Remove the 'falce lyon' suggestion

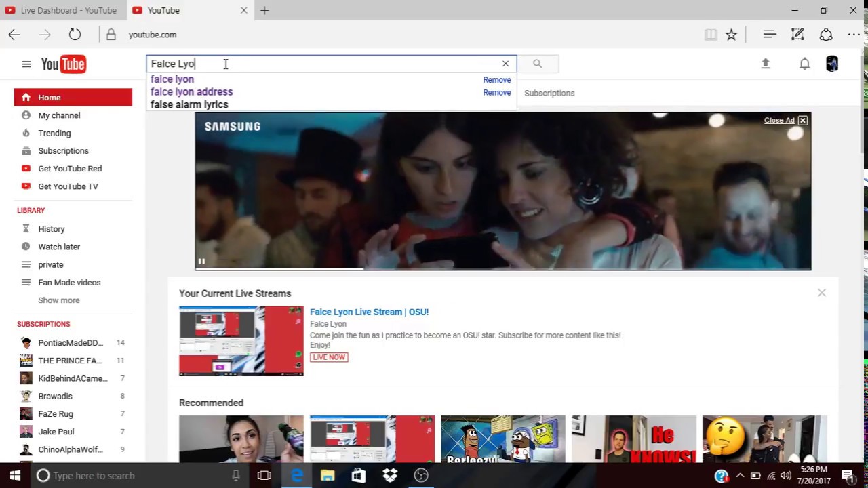497,80
